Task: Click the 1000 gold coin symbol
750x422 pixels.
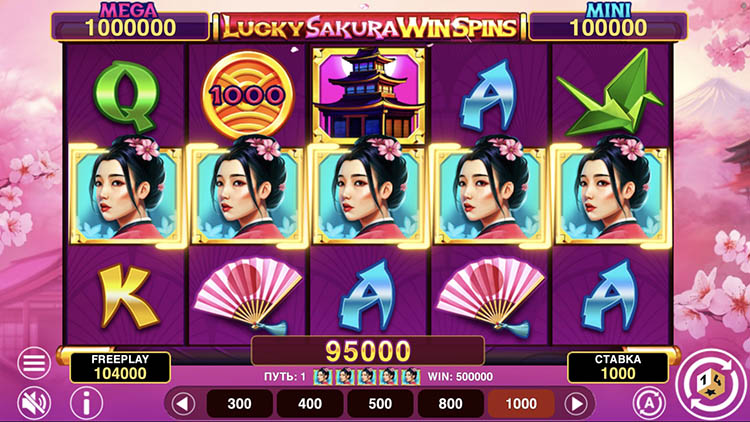Action: 247,95
